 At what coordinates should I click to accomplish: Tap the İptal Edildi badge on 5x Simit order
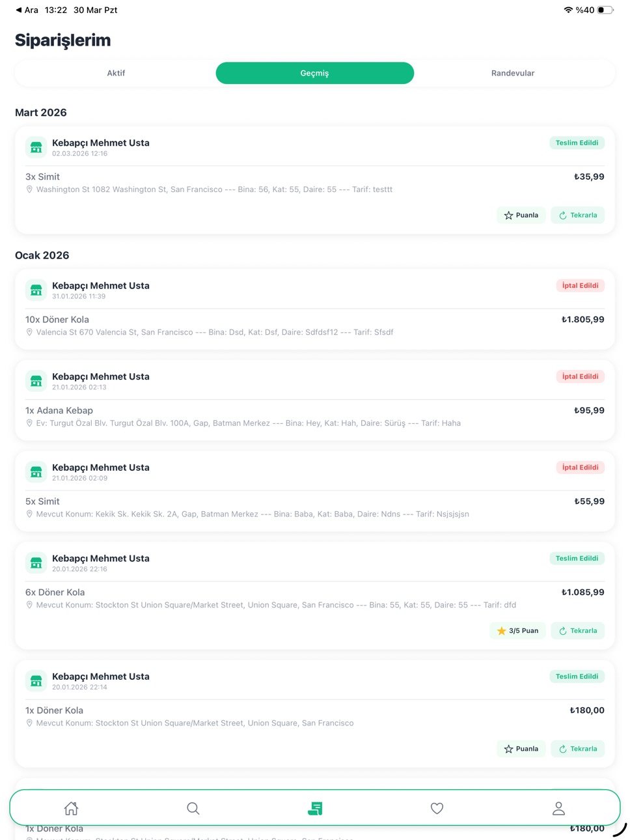tap(580, 468)
